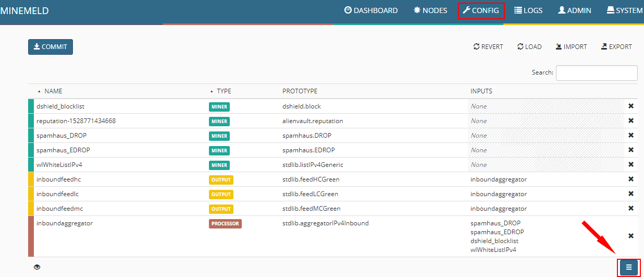Screen dimensions: 644x277
Task: Delete the spamhaus_EDROP node
Action: [x=631, y=150]
